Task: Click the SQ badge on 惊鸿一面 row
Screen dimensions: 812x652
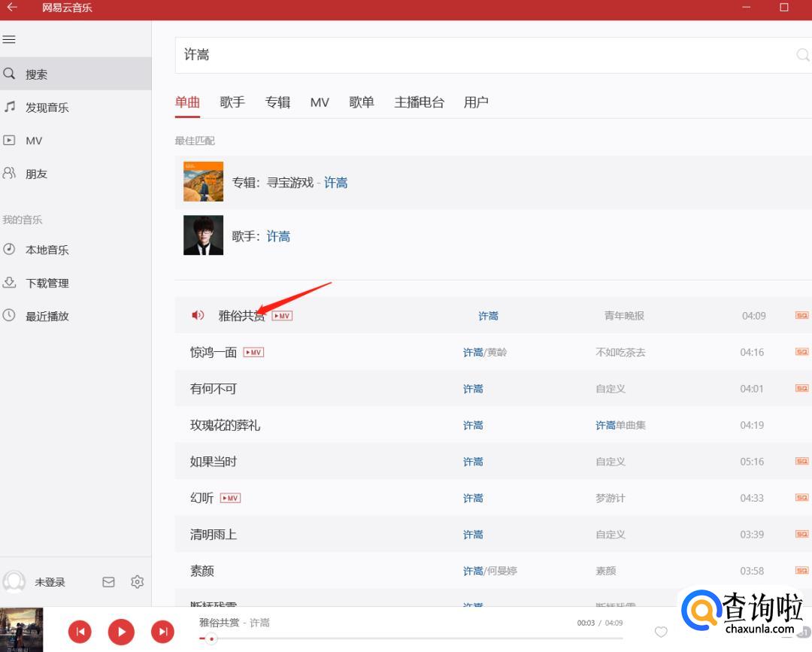Action: click(801, 352)
